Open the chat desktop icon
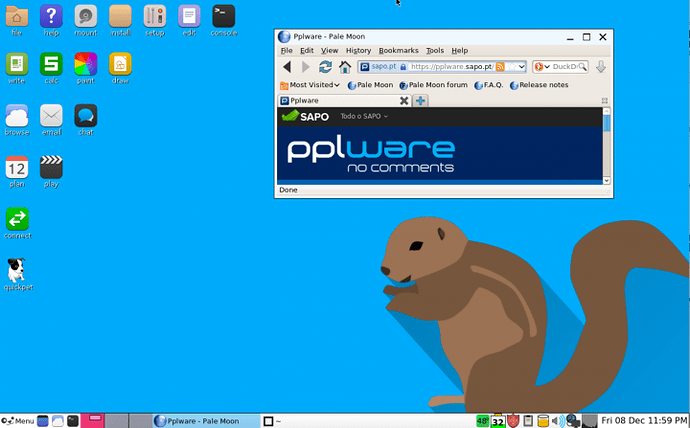The image size is (690, 428). [x=85, y=116]
